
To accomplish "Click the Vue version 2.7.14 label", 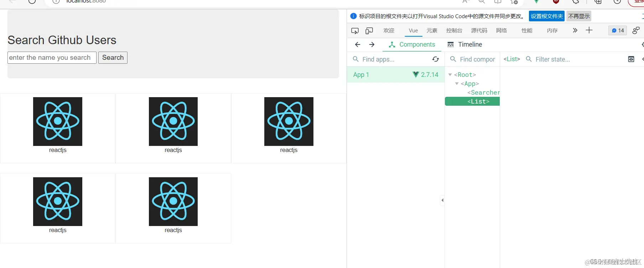I will [430, 75].
